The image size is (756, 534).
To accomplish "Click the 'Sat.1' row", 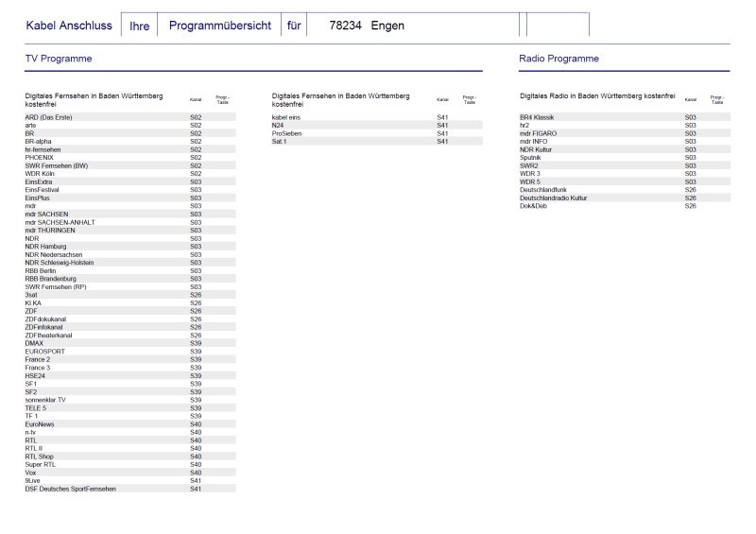I will [x=377, y=142].
